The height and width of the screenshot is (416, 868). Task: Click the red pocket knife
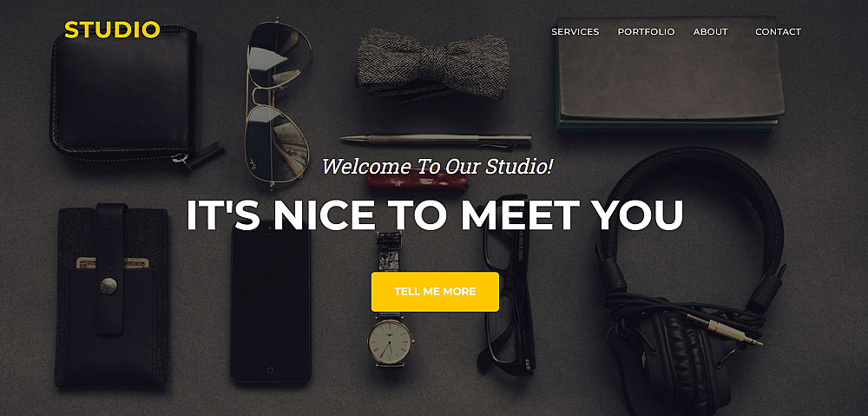coord(417,182)
